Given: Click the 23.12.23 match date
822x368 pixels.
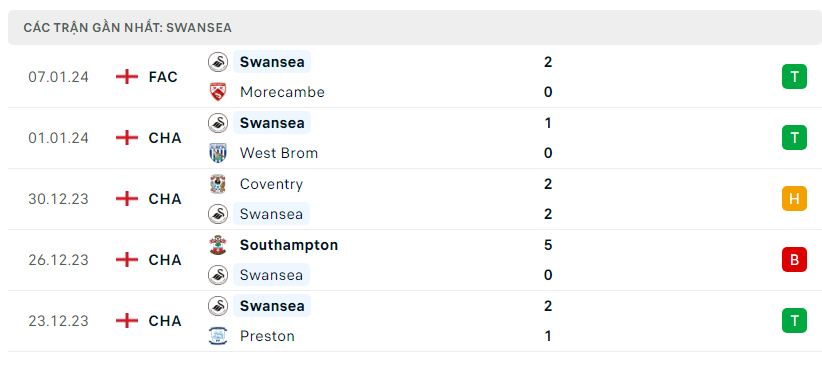Looking at the screenshot, I should tap(59, 321).
